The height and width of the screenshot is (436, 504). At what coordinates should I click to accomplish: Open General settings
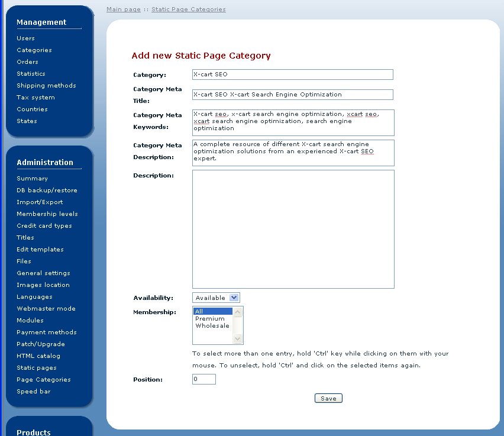pyautogui.click(x=43, y=273)
